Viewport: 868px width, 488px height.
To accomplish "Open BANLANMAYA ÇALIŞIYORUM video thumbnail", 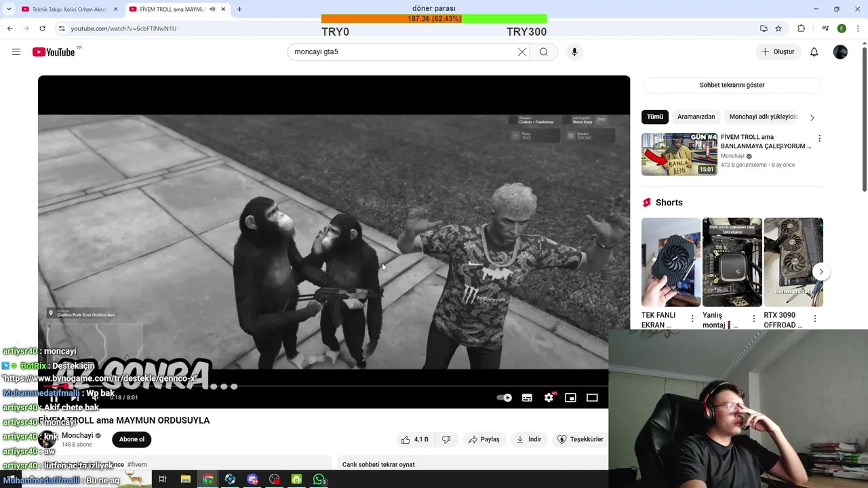I will point(679,154).
